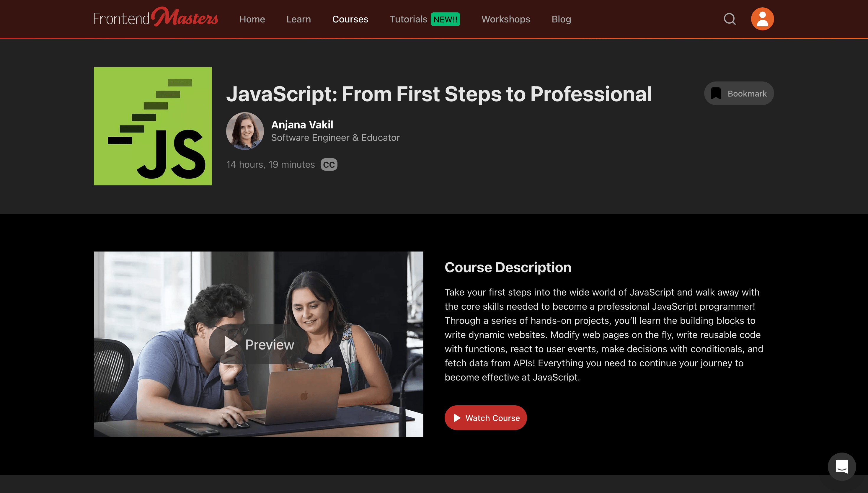Viewport: 868px width, 493px height.
Task: Click the '14 hours, 19 minutes' duration text
Action: [270, 164]
